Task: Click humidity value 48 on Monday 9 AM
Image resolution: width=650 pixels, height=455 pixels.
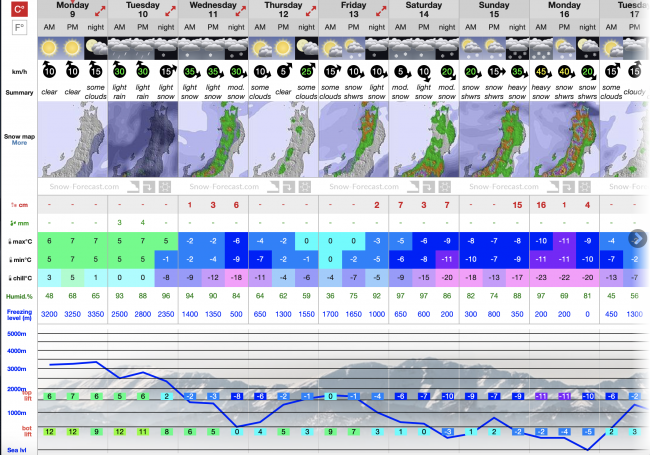Action: (49, 296)
